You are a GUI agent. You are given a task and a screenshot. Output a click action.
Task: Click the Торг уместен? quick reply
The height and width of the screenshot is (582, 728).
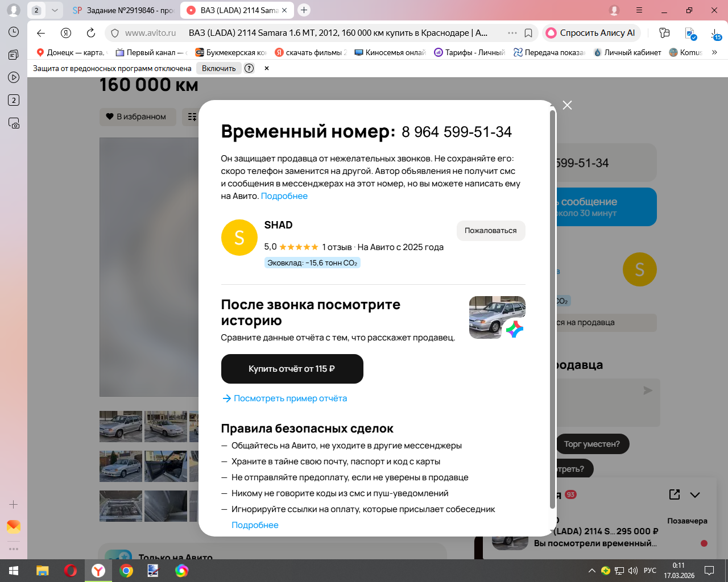pyautogui.click(x=591, y=444)
